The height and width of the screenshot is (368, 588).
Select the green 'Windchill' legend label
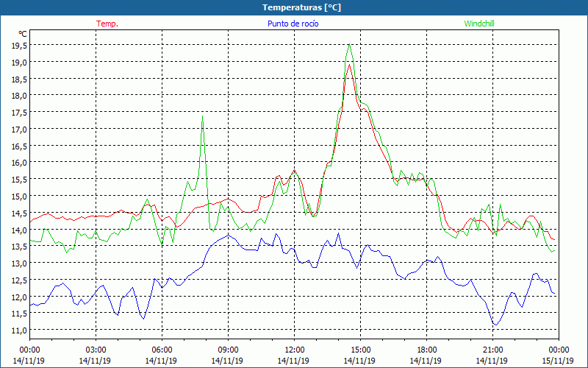479,24
